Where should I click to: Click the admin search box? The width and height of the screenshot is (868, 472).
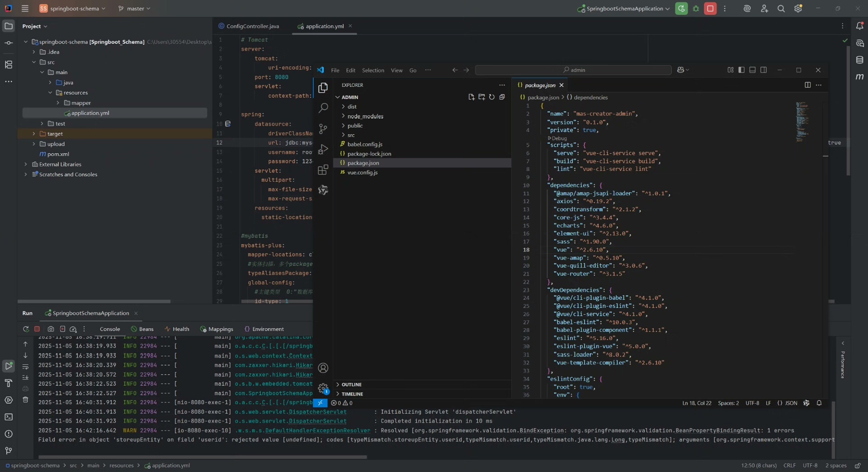573,70
